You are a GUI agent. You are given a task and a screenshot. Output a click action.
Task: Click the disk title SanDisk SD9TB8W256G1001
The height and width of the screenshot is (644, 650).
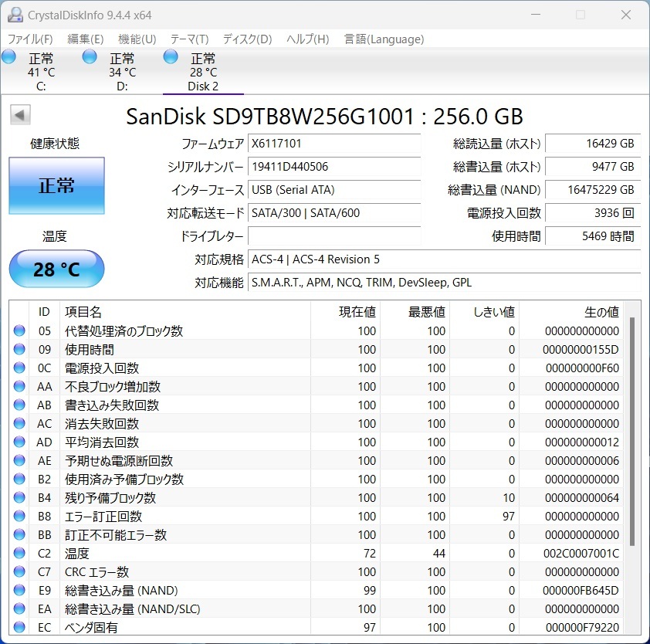pos(270,117)
